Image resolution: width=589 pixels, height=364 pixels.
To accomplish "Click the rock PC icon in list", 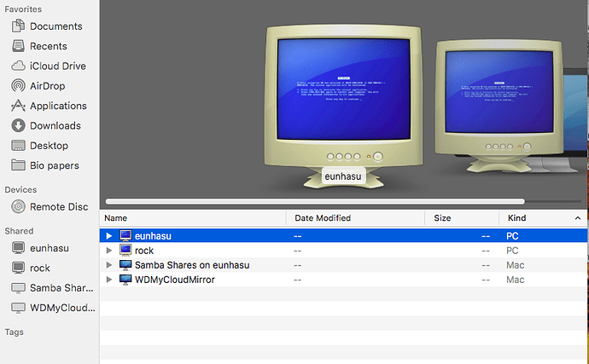I will [x=125, y=251].
